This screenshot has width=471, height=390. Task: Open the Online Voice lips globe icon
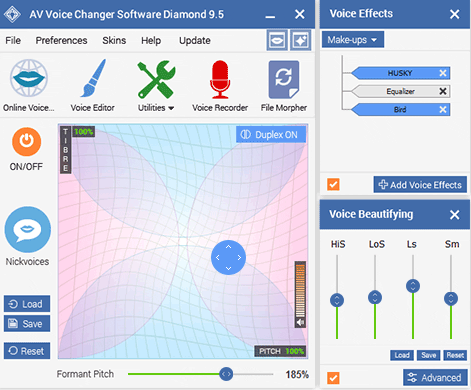point(29,79)
